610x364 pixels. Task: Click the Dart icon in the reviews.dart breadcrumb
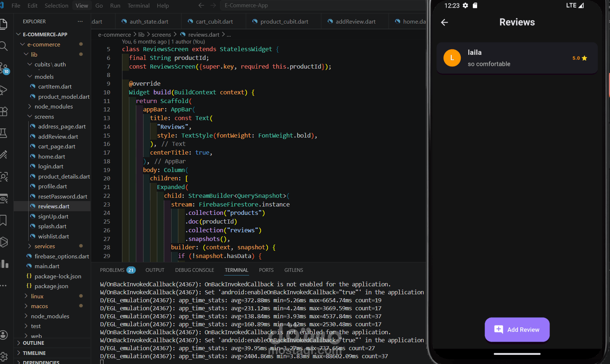point(183,34)
